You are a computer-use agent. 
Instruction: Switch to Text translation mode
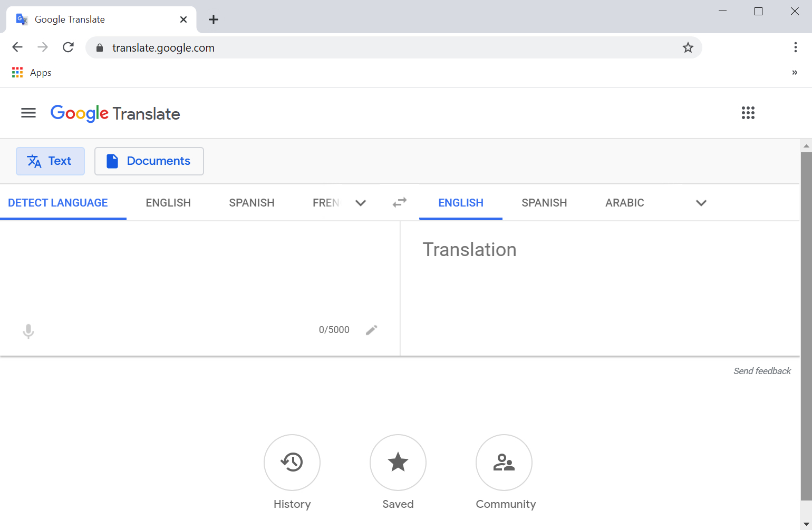(x=50, y=161)
